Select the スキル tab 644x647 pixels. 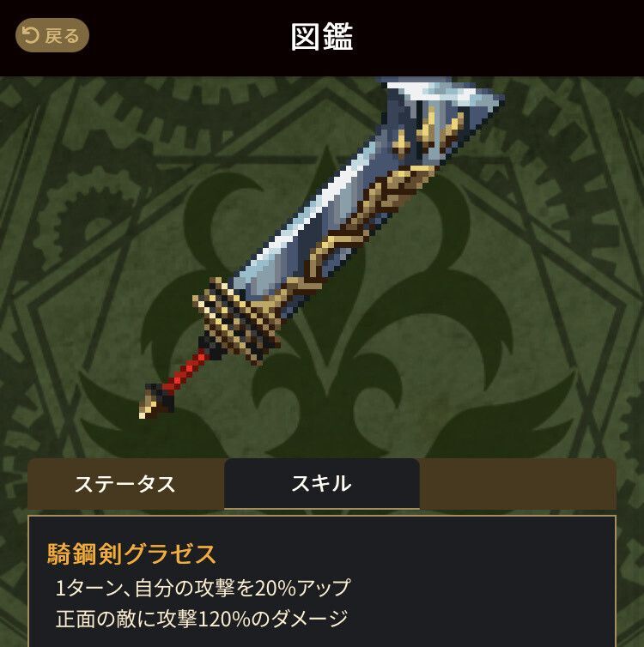[x=322, y=484]
